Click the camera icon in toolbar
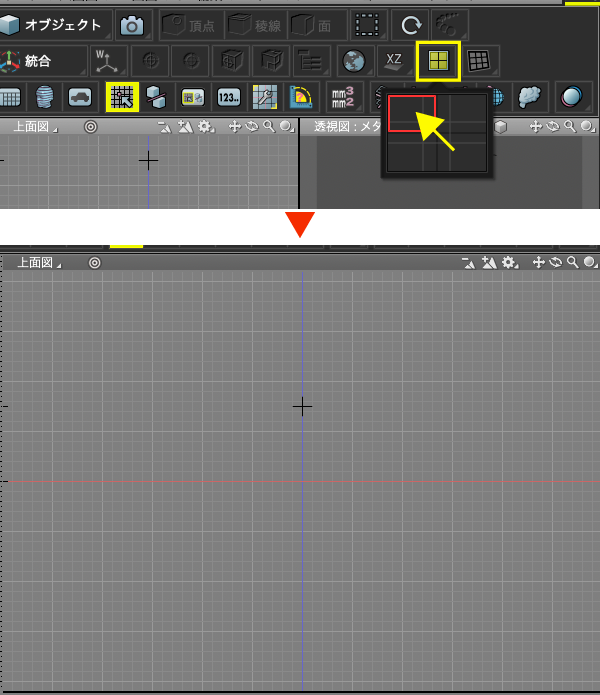 click(x=132, y=25)
